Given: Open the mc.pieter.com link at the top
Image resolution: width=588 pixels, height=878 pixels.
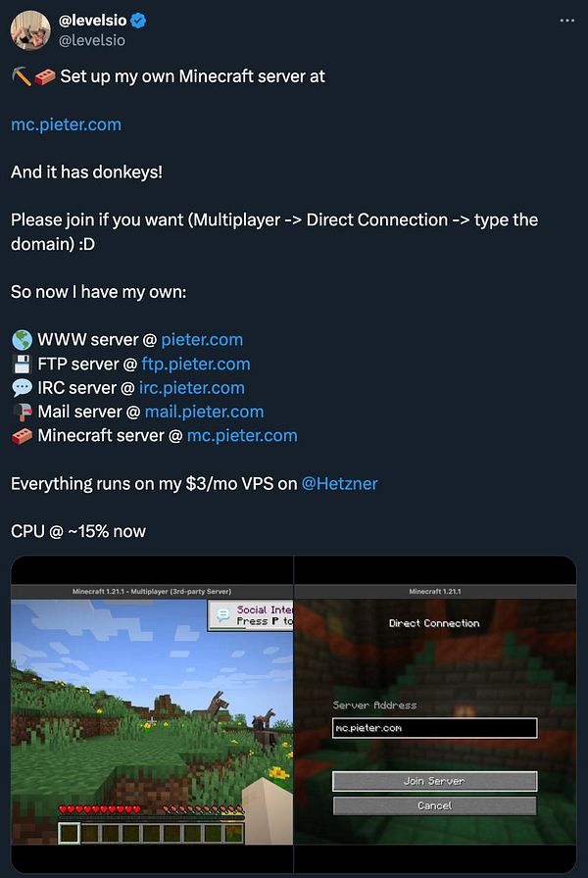Looking at the screenshot, I should pos(66,124).
